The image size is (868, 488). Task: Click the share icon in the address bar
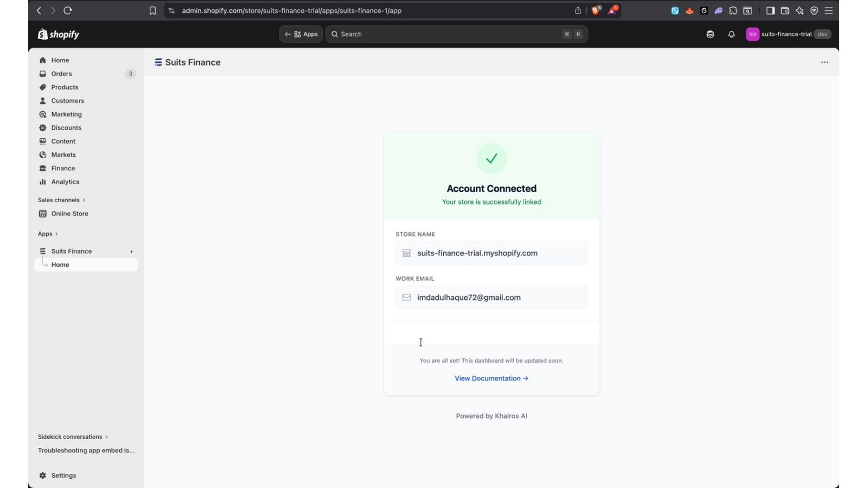pyautogui.click(x=578, y=10)
